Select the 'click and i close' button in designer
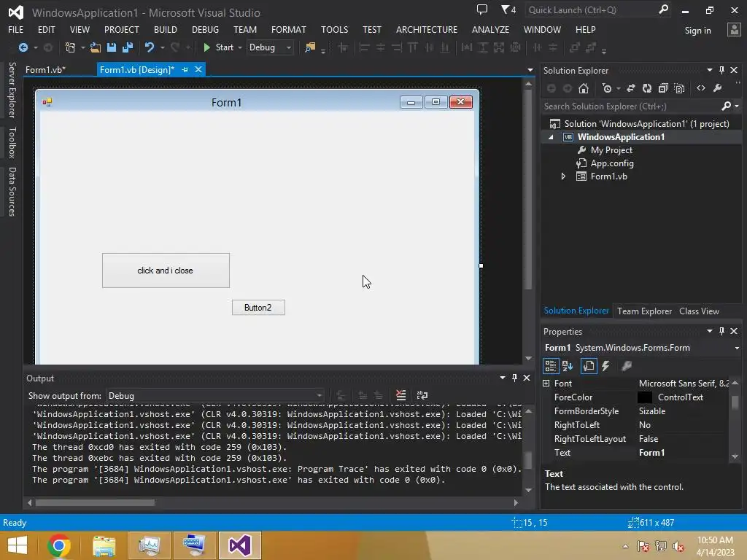This screenshot has height=560, width=747. (x=166, y=271)
